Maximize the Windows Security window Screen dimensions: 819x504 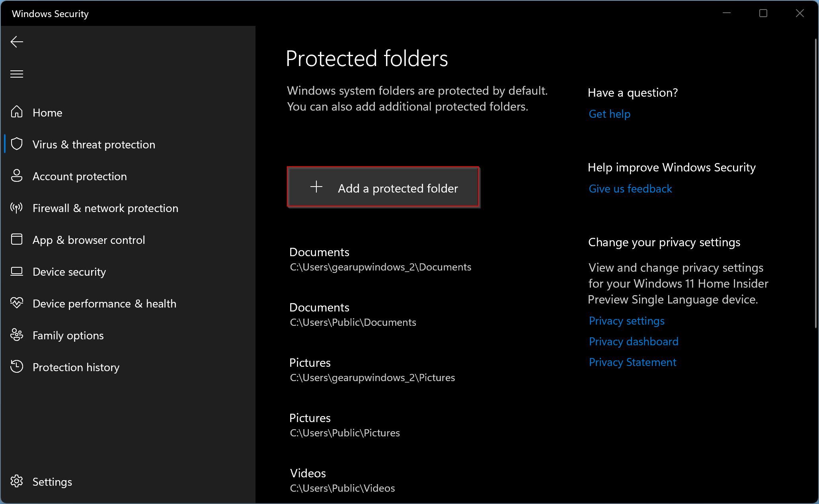pos(763,13)
